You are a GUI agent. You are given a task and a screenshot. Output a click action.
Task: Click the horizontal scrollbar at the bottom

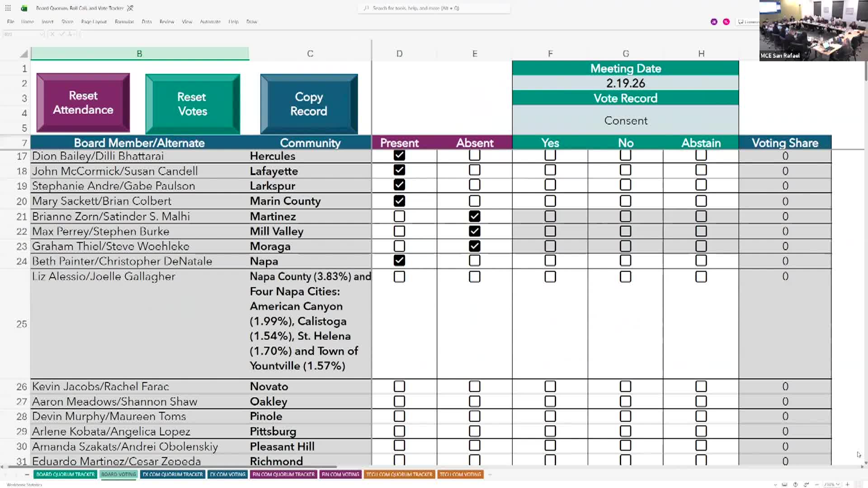(x=172, y=467)
